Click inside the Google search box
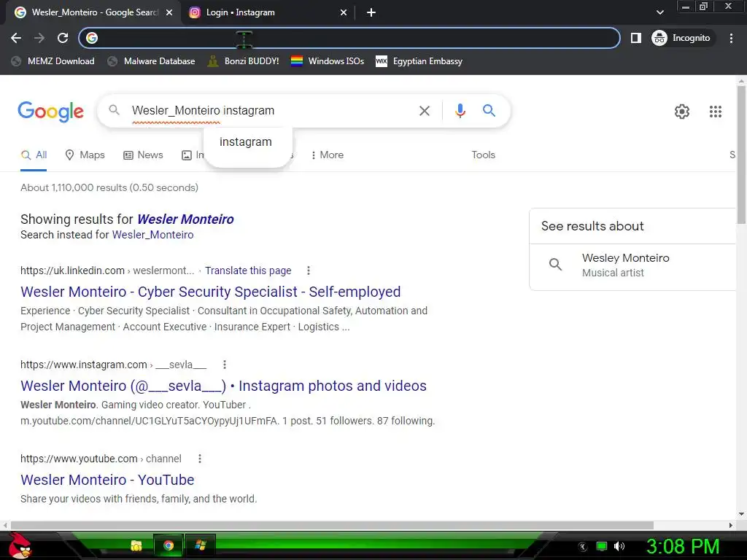 (x=271, y=111)
